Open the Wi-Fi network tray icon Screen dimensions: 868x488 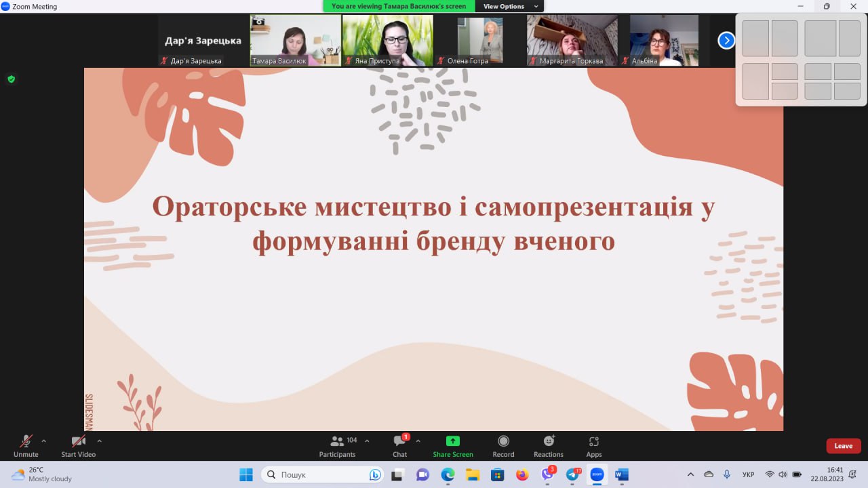coord(770,474)
